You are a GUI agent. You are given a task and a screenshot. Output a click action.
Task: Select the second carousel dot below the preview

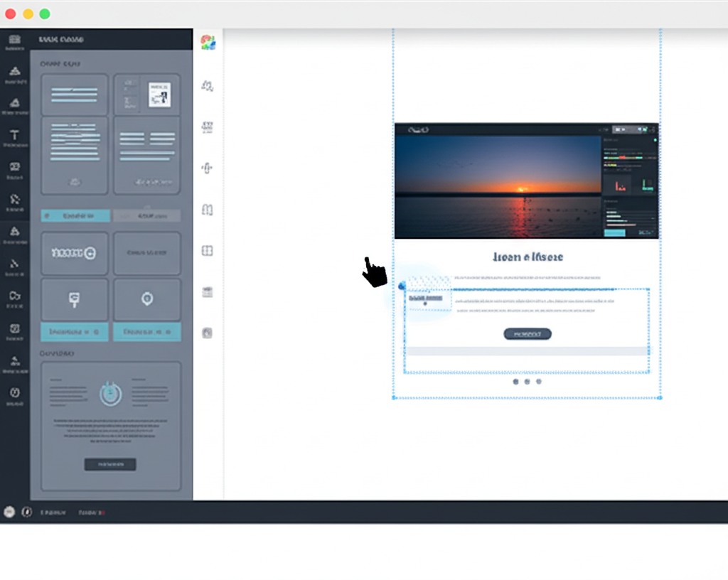[527, 382]
